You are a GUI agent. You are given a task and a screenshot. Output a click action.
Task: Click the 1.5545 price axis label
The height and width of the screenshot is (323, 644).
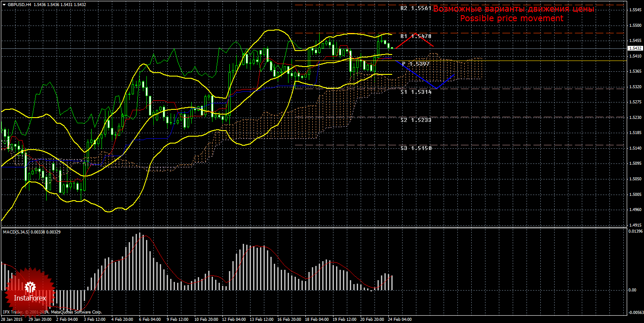pos(635,10)
